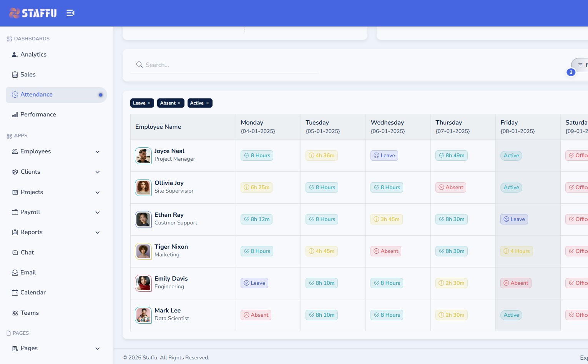Screen dimensions: 588x364
Task: Click the Staffu logo
Action: tap(33, 13)
